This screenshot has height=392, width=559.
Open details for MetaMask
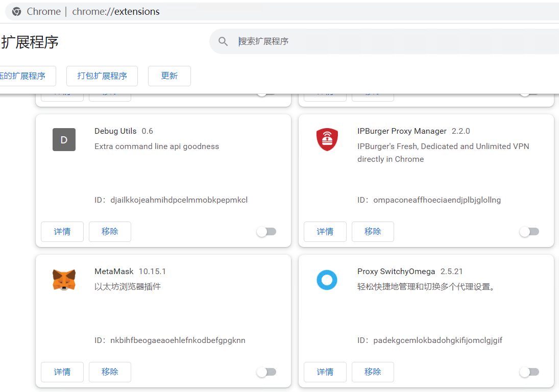pos(62,372)
